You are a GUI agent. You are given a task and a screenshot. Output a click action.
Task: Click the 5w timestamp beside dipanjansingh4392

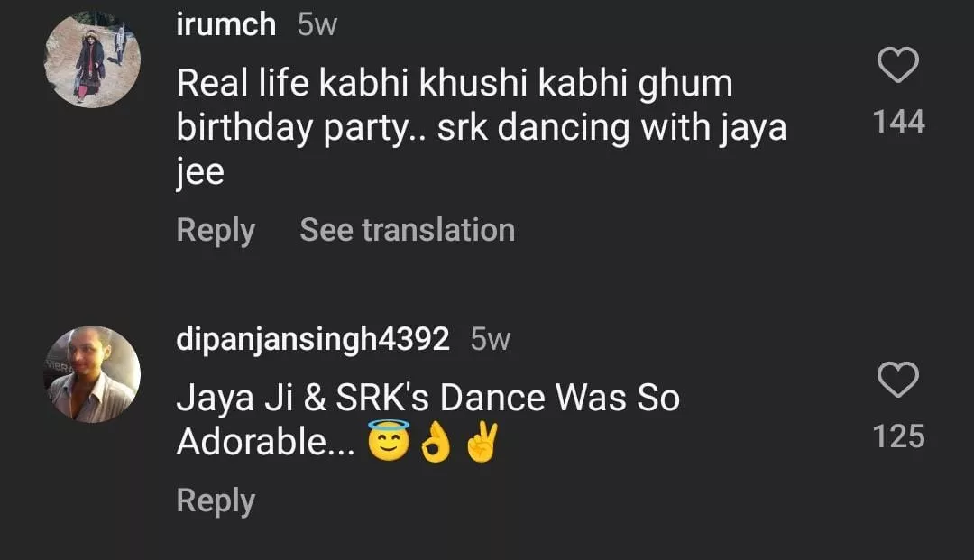491,340
